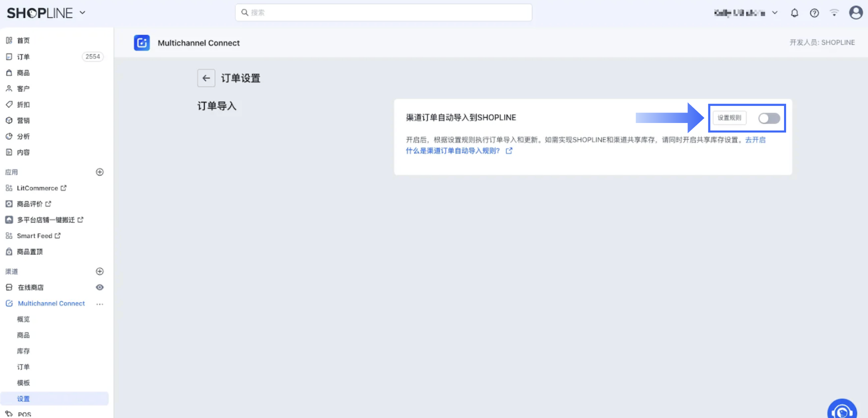Open the 分析 analytics icon
Image resolution: width=868 pixels, height=418 pixels.
[x=9, y=136]
